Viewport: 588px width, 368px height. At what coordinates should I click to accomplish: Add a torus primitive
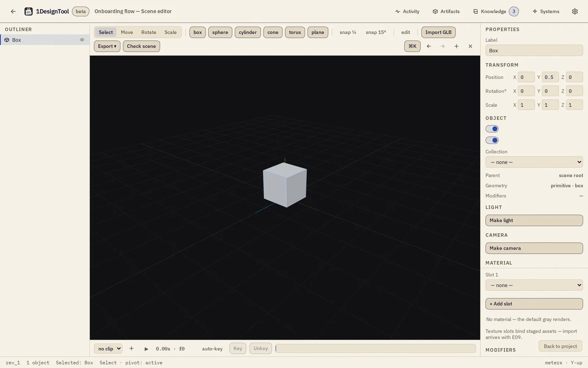pos(295,32)
